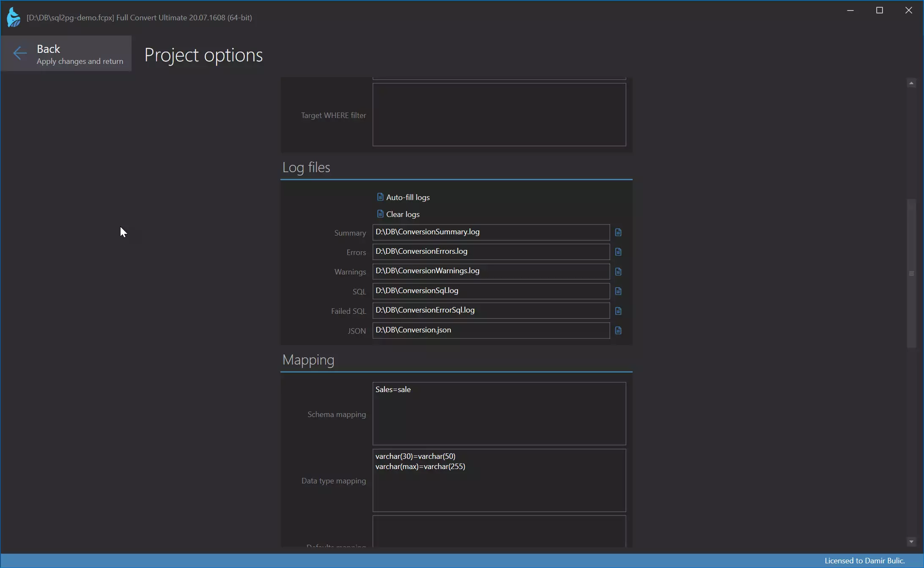Screen dimensions: 924x568
Task: Edit the ConversionErrors log path field
Action: click(491, 251)
